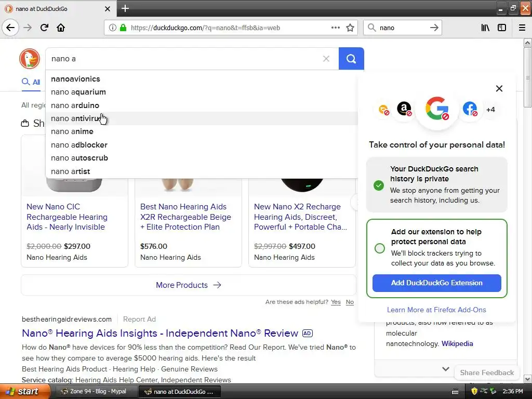The width and height of the screenshot is (532, 399).
Task: Focus the toolbar search box containing nano
Action: [x=402, y=28]
